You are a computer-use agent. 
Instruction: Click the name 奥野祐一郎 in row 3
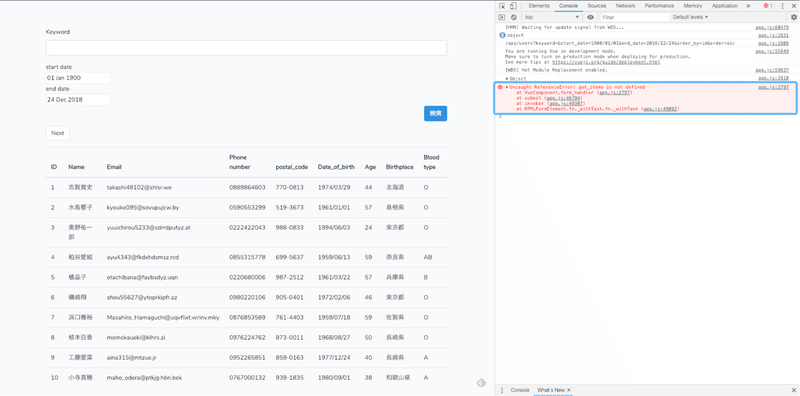click(x=81, y=232)
